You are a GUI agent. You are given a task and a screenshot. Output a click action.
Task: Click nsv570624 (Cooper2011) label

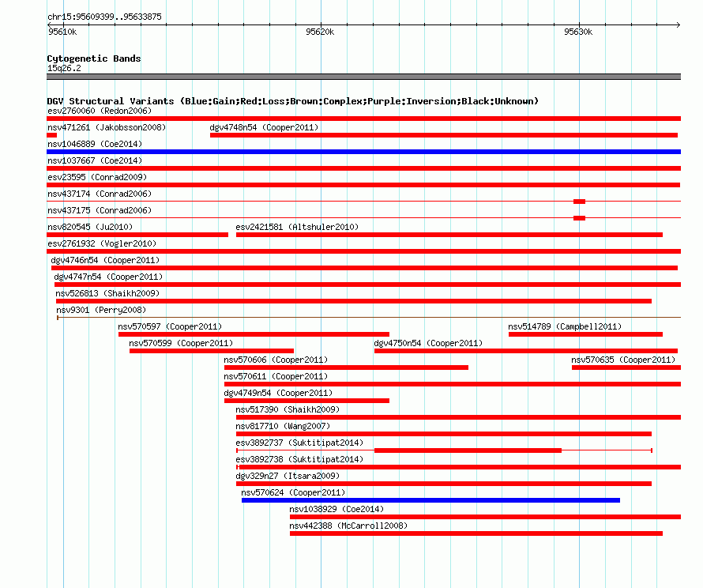293,492
